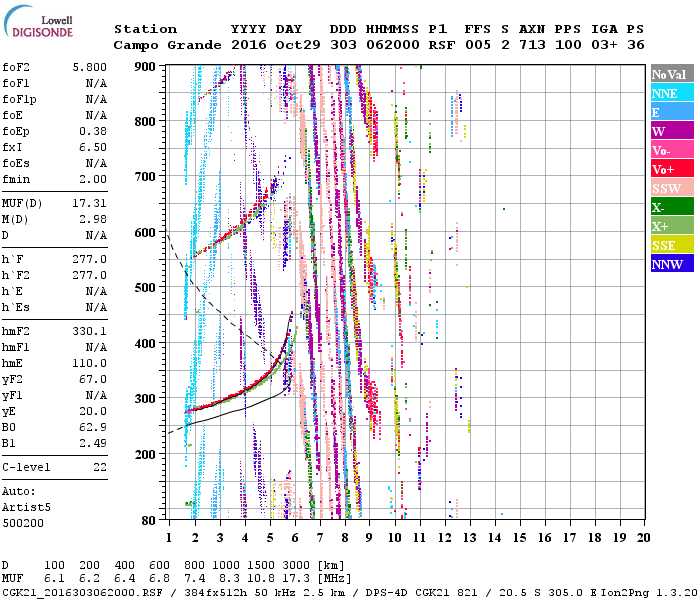This screenshot has height=600, width=700.
Task: Click the MUF value 6.1 in table
Action: pyautogui.click(x=54, y=579)
